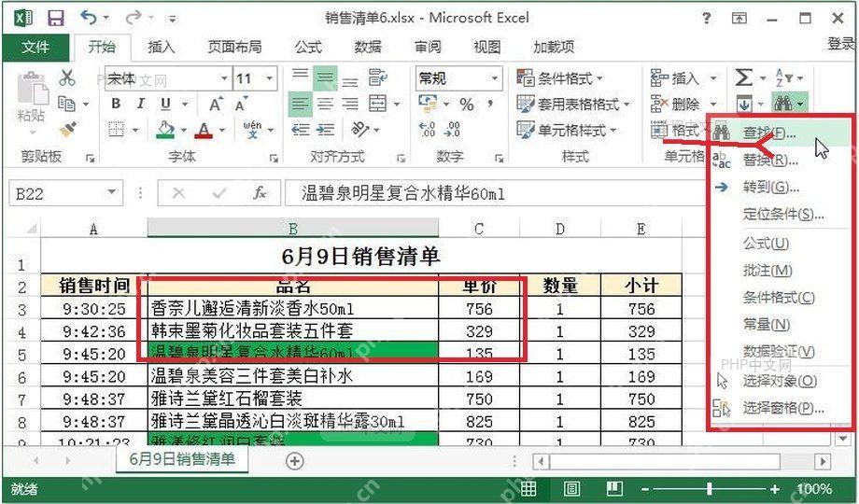Click the Merge and Center icon
The image size is (859, 504).
377,104
